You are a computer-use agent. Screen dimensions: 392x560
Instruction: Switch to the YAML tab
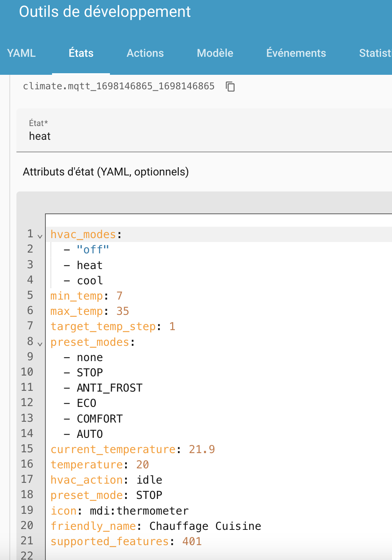pyautogui.click(x=22, y=53)
